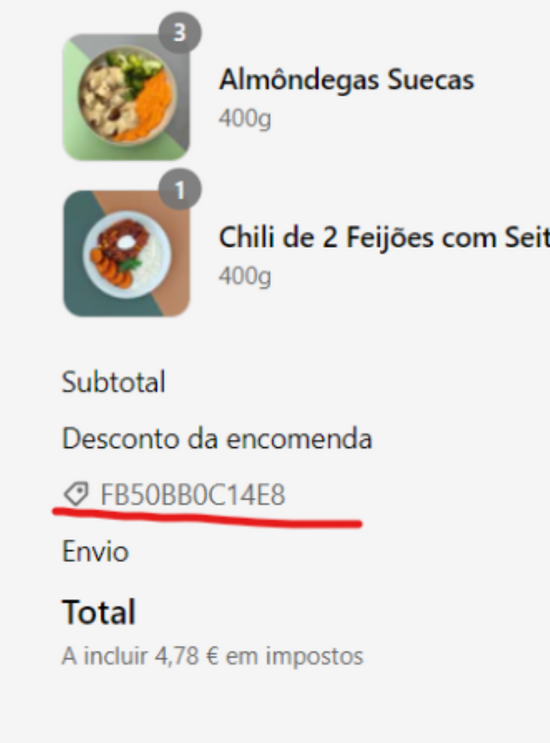The image size is (550, 743).
Task: Select the Almôndegas Suecas product title
Action: coord(346,79)
